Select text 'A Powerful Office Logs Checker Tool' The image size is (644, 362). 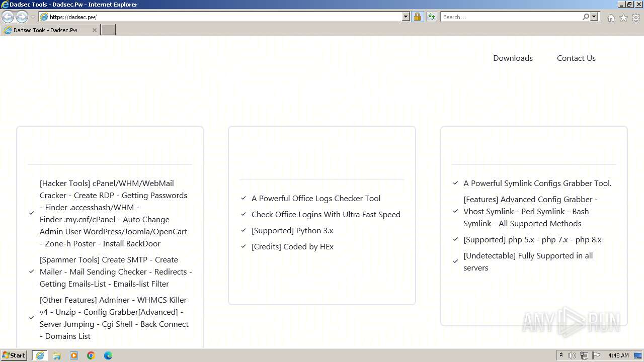[x=316, y=199]
